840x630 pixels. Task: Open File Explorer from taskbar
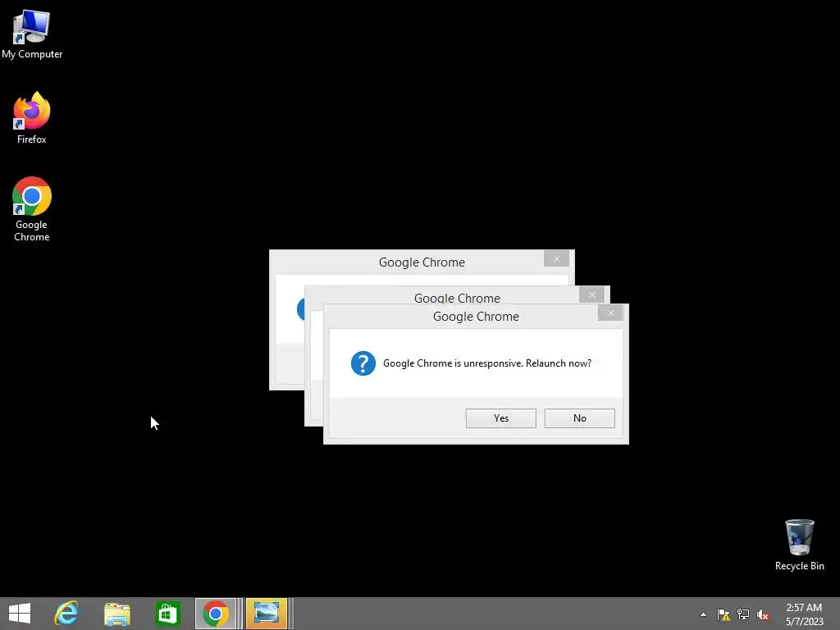coord(117,614)
